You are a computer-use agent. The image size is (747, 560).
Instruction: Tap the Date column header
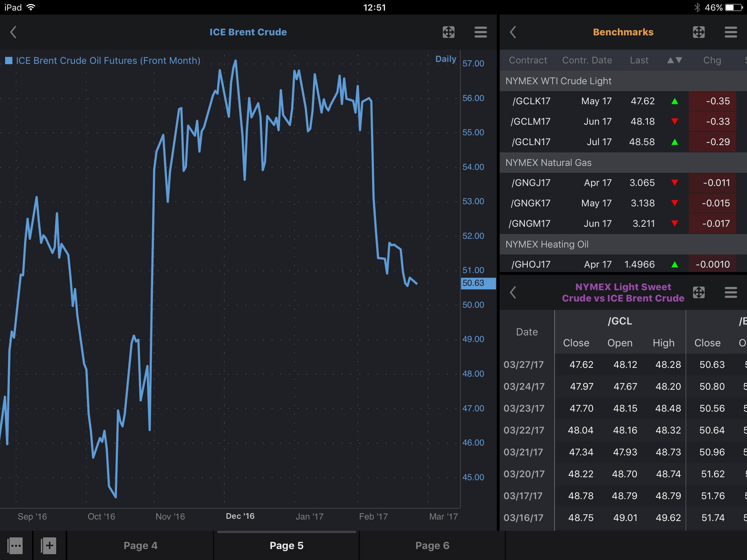pyautogui.click(x=527, y=332)
